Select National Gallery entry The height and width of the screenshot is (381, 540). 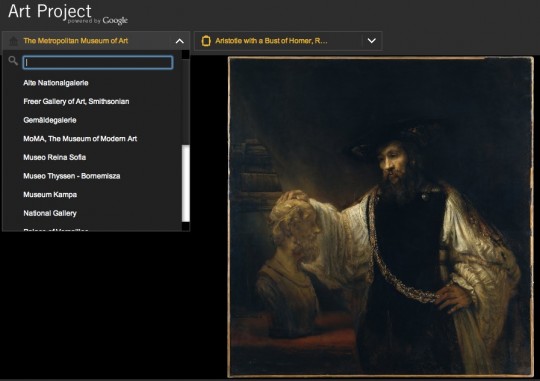click(x=50, y=213)
